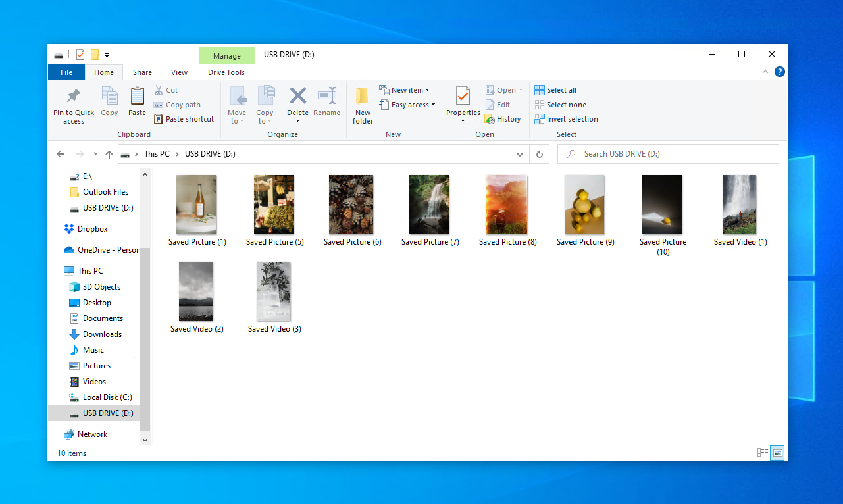This screenshot has width=843, height=504.
Task: Click the Help question mark icon
Action: (779, 72)
